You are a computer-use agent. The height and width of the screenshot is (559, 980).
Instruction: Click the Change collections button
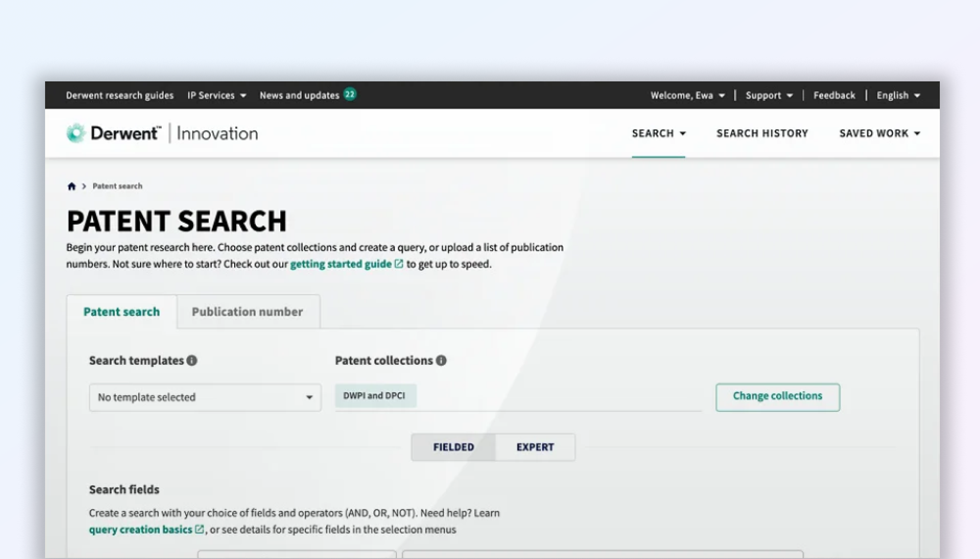pos(778,397)
